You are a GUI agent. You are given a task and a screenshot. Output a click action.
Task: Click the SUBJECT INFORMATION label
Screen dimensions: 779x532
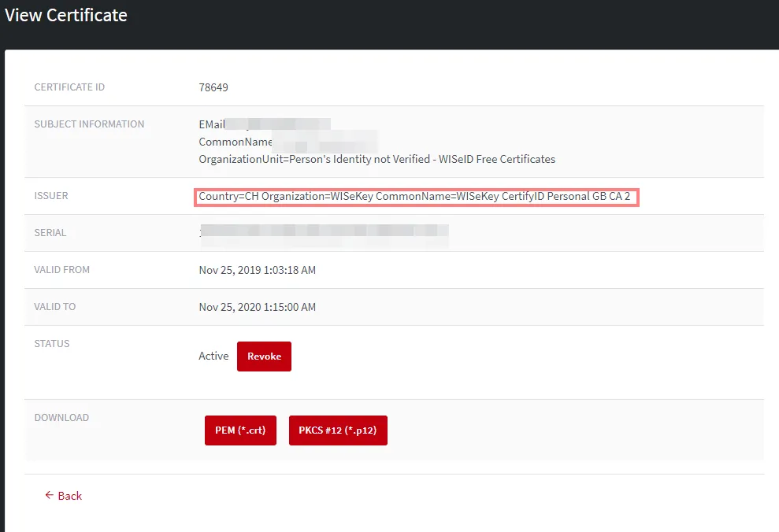(x=90, y=124)
